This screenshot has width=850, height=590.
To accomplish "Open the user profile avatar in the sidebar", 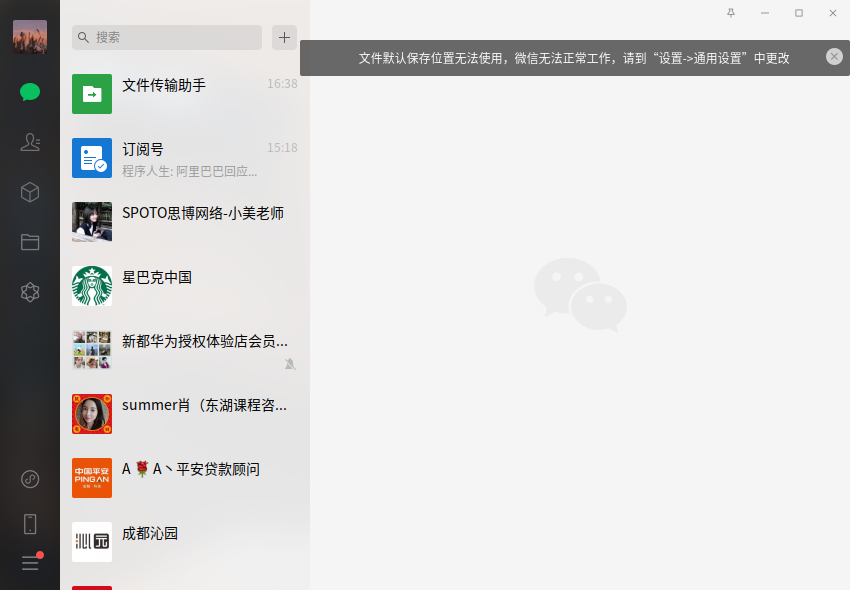I will pos(30,37).
